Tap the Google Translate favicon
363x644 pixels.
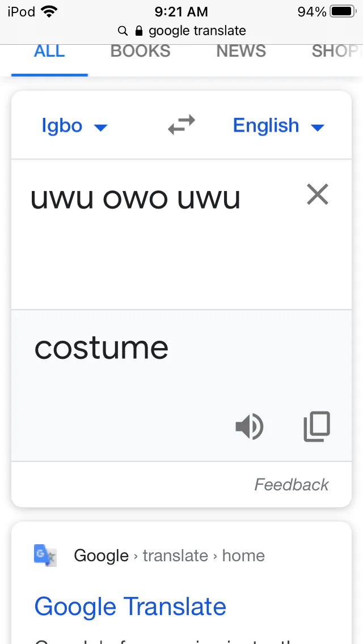point(45,555)
